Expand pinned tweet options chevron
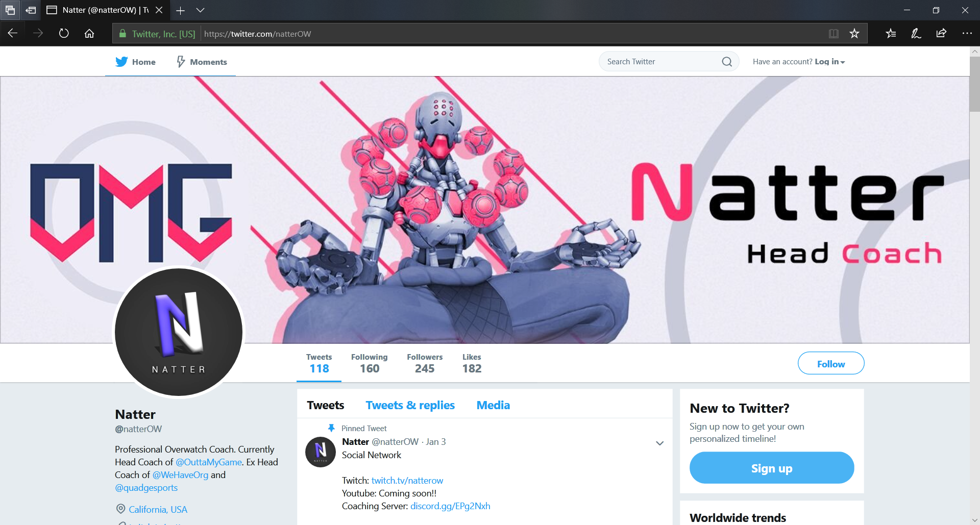This screenshot has width=980, height=525. click(x=659, y=443)
